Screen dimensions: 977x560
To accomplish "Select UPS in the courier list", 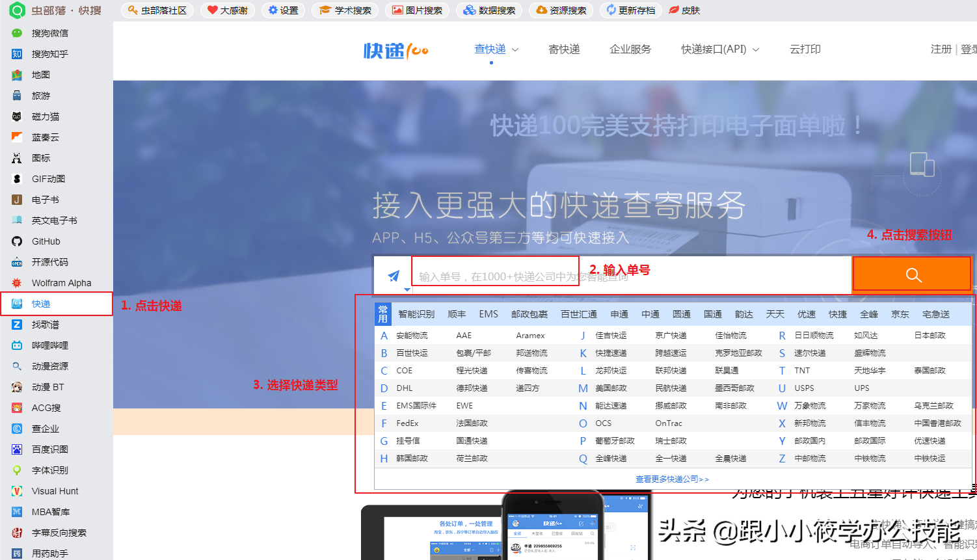I will [x=862, y=388].
